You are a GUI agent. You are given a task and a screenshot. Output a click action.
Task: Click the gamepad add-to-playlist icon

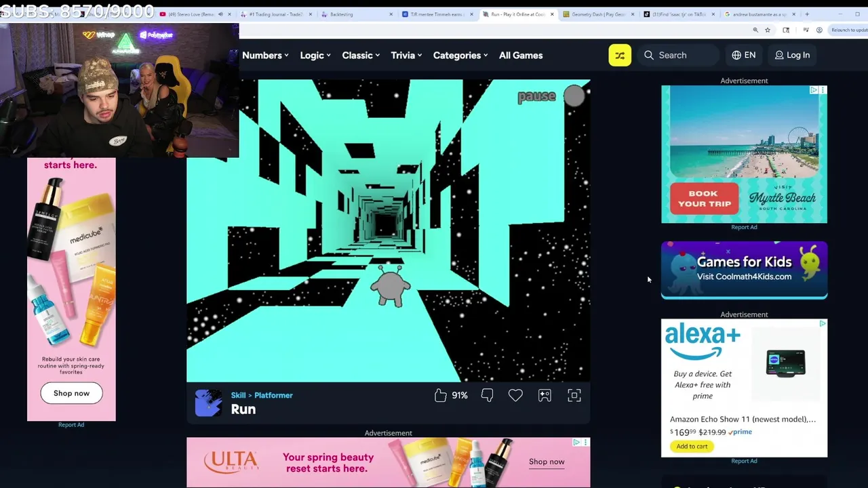545,395
